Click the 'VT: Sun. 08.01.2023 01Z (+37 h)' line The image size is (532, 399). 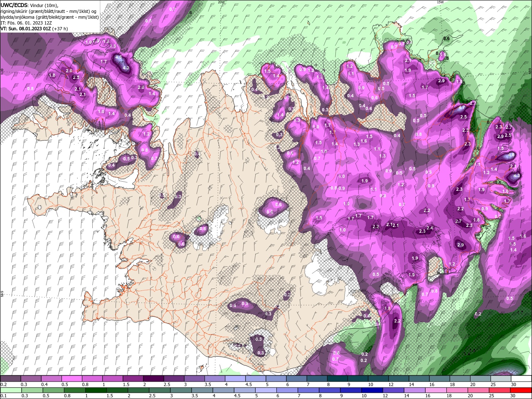pyautogui.click(x=34, y=29)
